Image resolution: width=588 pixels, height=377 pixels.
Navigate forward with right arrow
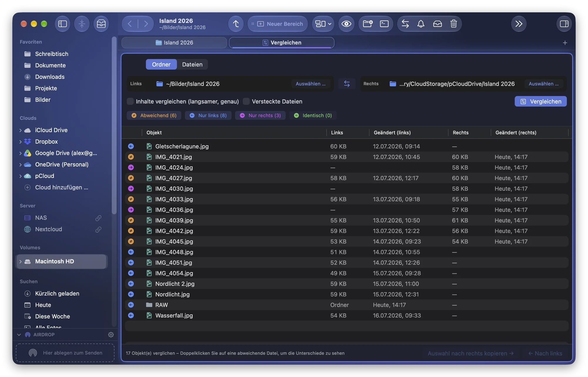click(146, 24)
